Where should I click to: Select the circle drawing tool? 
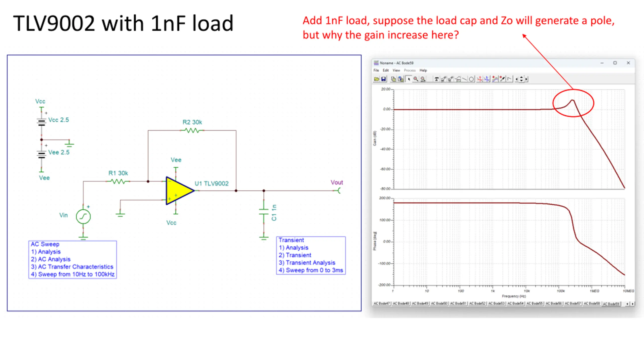pos(471,79)
